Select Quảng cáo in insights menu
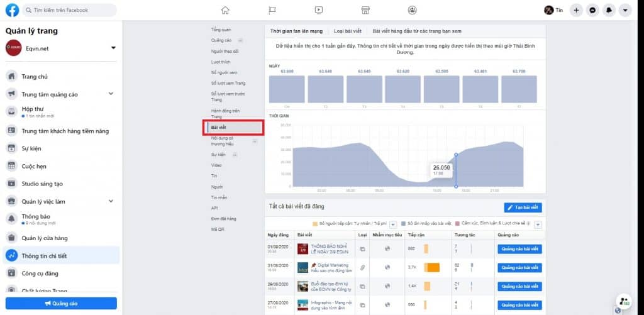The height and width of the screenshot is (315, 644). coord(221,40)
